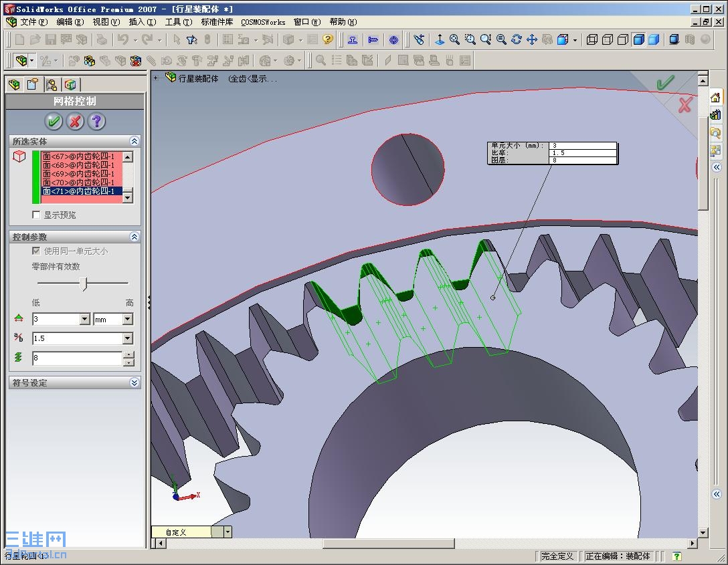Activate the Rotate View tool
728x565 pixels.
[517, 40]
